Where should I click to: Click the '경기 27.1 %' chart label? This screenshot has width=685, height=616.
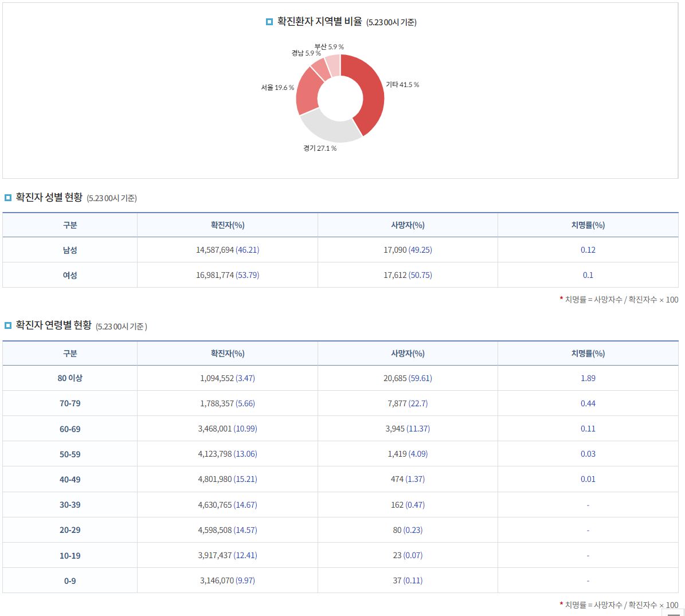tap(320, 148)
